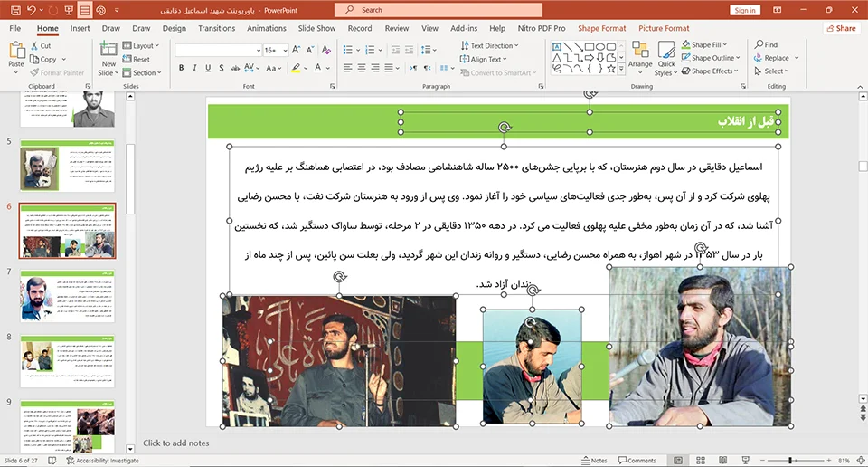Open Select dropdown in Editing
This screenshot has width=868, height=467.
tap(771, 71)
